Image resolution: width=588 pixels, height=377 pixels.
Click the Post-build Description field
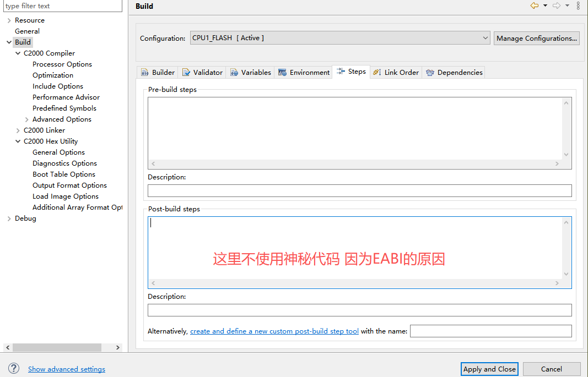(360, 310)
